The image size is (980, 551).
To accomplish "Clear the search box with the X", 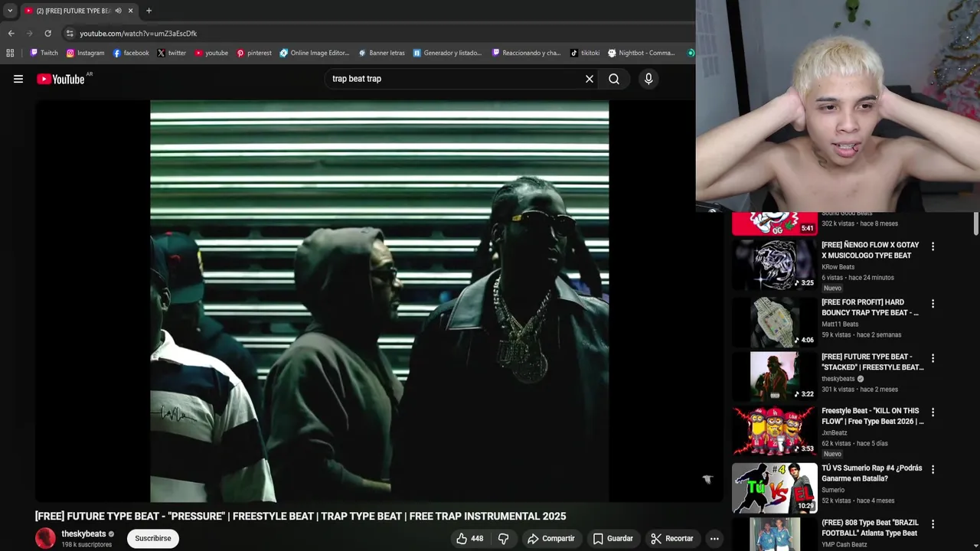I will pyautogui.click(x=590, y=79).
